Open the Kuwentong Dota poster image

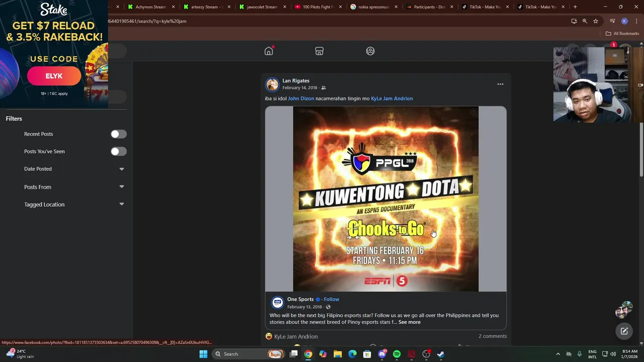tap(386, 199)
